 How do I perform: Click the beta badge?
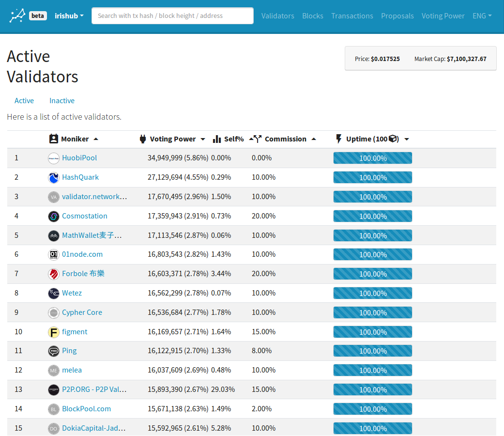point(38,16)
